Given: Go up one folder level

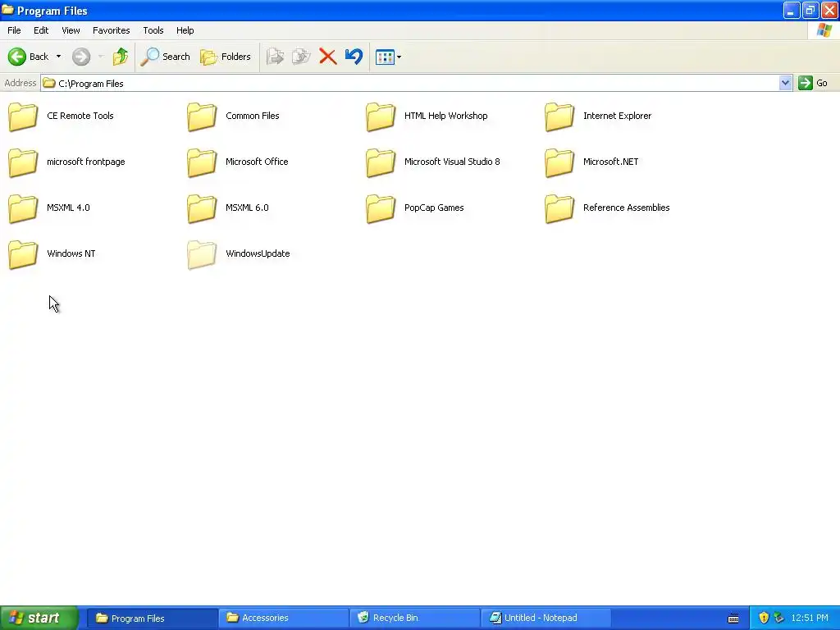Looking at the screenshot, I should (x=120, y=57).
